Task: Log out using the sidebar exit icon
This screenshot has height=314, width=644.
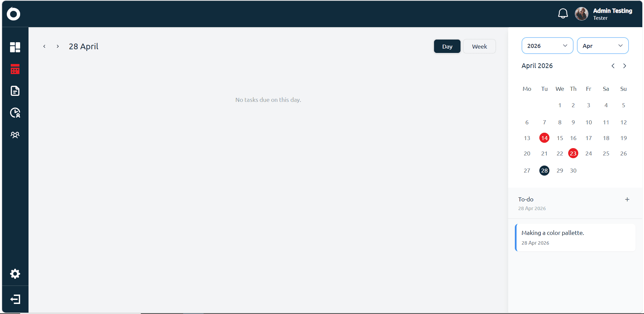Action: (15, 299)
